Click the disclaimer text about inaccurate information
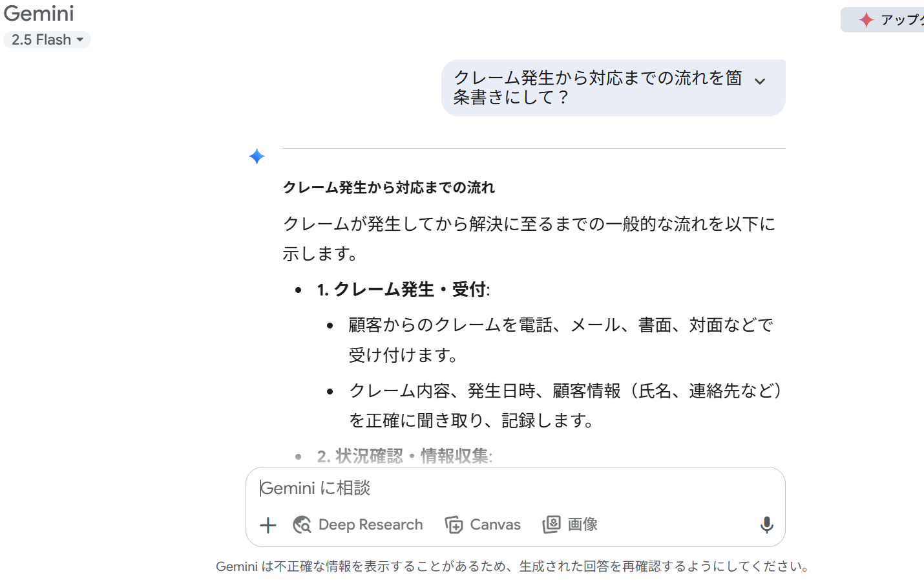Image resolution: width=924 pixels, height=580 pixels. [x=514, y=566]
